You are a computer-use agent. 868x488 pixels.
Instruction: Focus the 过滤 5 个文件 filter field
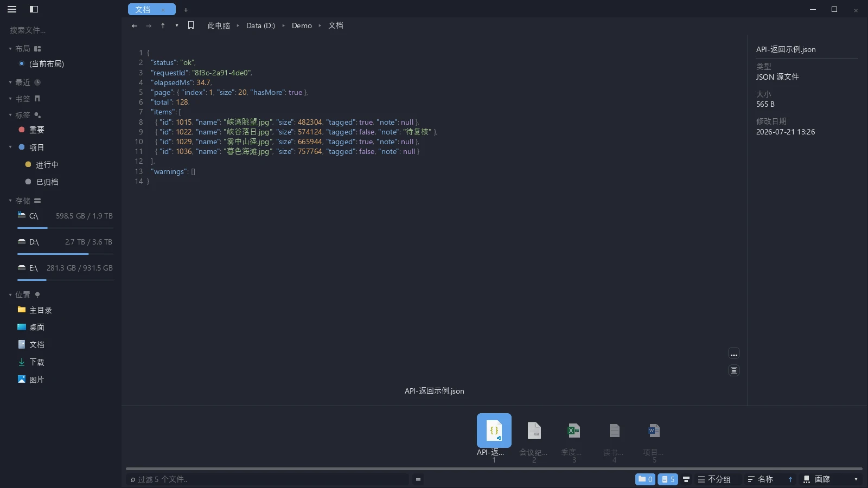267,479
